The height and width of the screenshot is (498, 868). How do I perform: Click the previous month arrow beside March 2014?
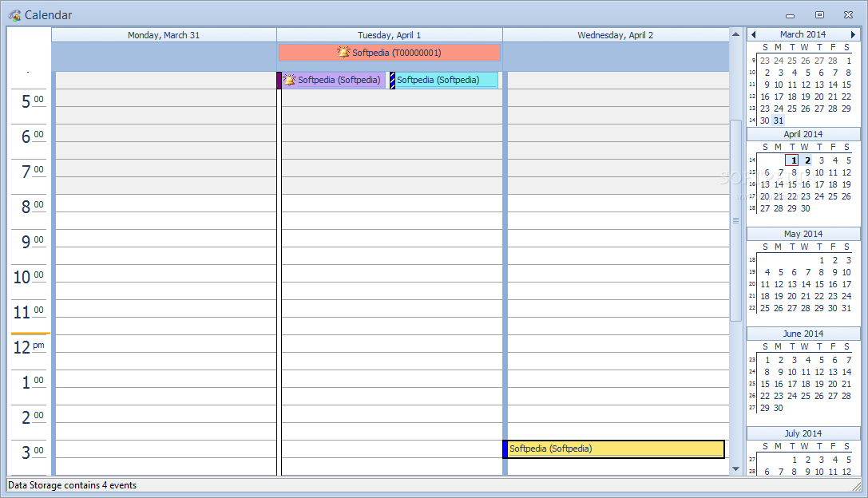coord(753,34)
